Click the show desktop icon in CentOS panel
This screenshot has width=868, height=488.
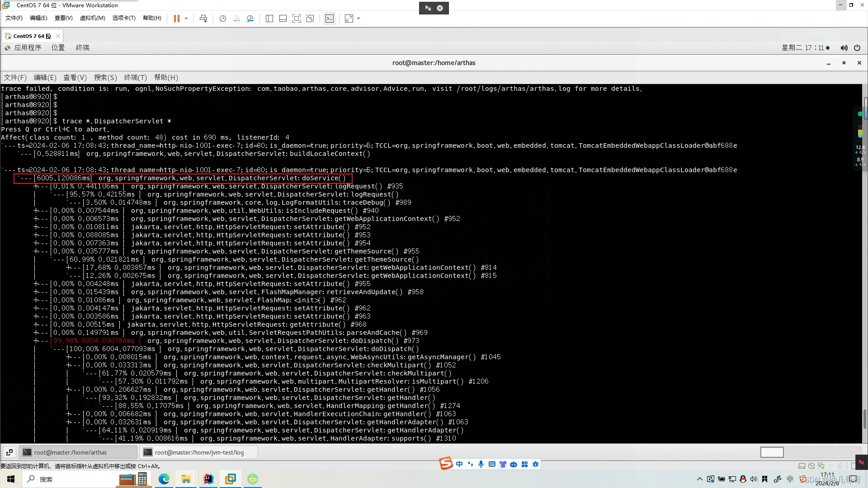pos(9,452)
